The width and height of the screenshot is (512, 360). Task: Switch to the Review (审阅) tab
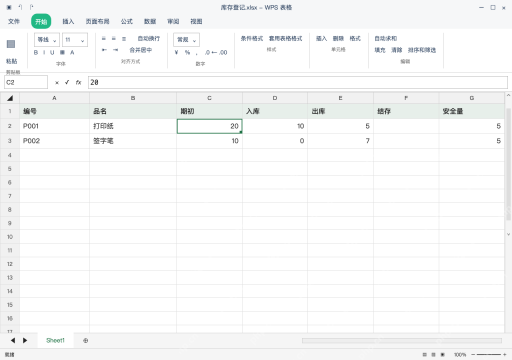pos(173,21)
